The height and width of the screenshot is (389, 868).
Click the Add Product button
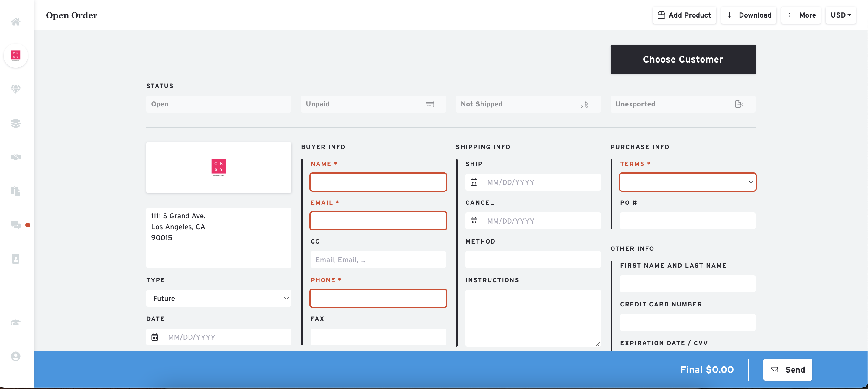point(684,15)
